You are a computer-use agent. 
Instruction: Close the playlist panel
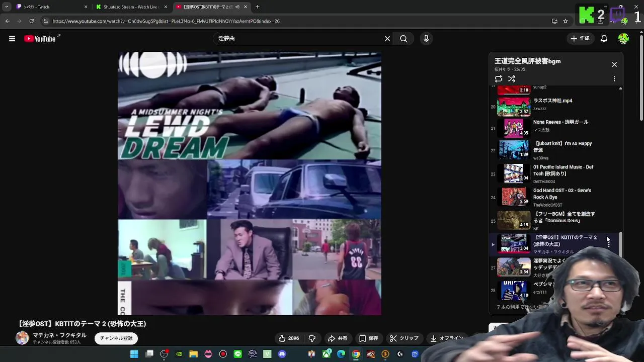point(614,64)
